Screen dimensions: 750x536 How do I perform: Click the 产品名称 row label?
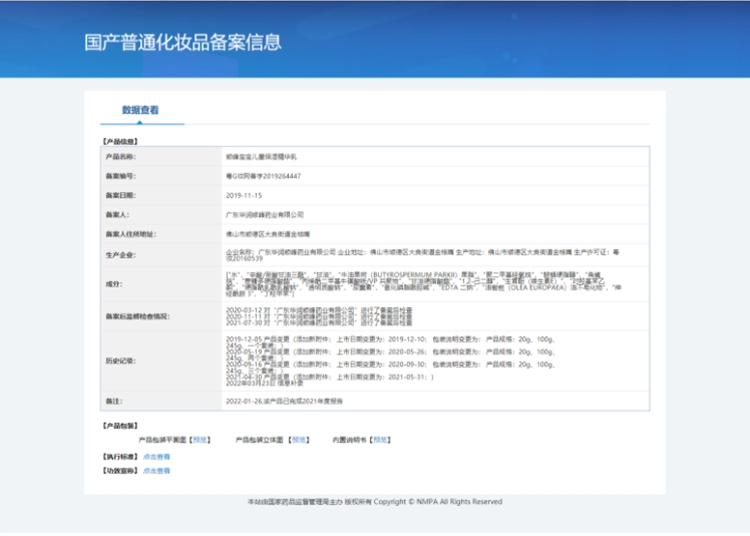click(x=121, y=156)
